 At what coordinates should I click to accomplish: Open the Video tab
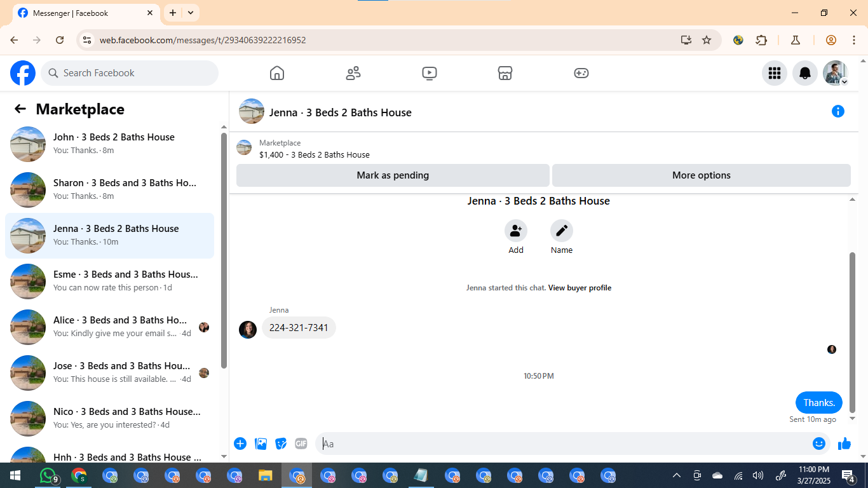(430, 73)
